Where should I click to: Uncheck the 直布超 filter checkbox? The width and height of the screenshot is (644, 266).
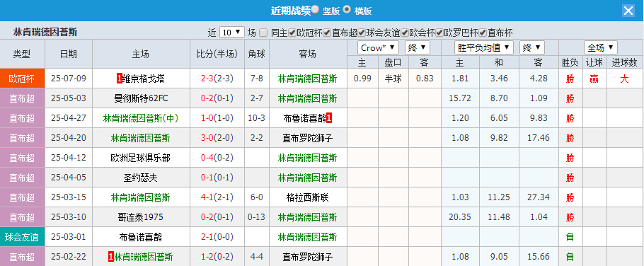click(327, 33)
